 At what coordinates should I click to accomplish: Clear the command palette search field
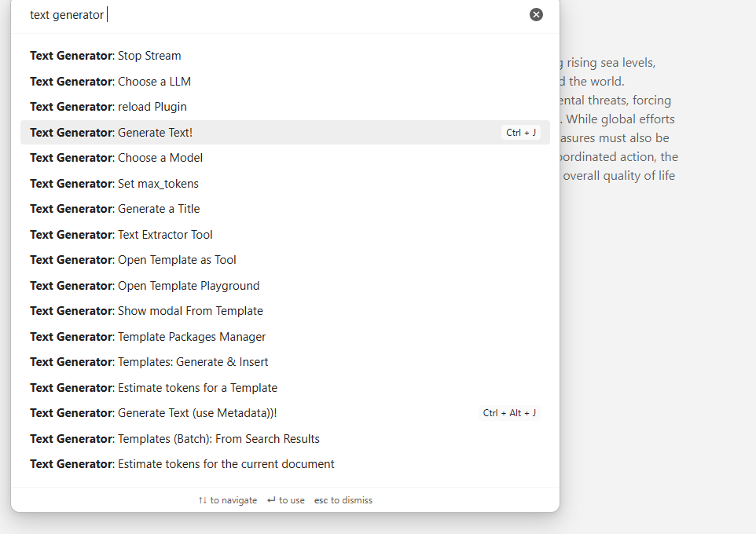(536, 14)
